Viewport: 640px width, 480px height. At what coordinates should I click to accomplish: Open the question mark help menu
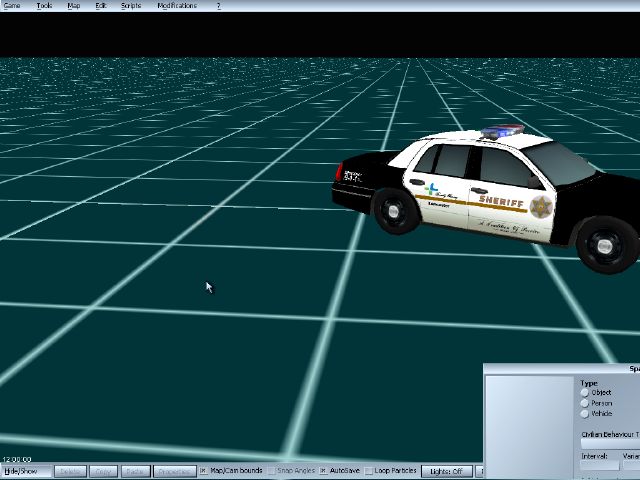click(x=219, y=6)
